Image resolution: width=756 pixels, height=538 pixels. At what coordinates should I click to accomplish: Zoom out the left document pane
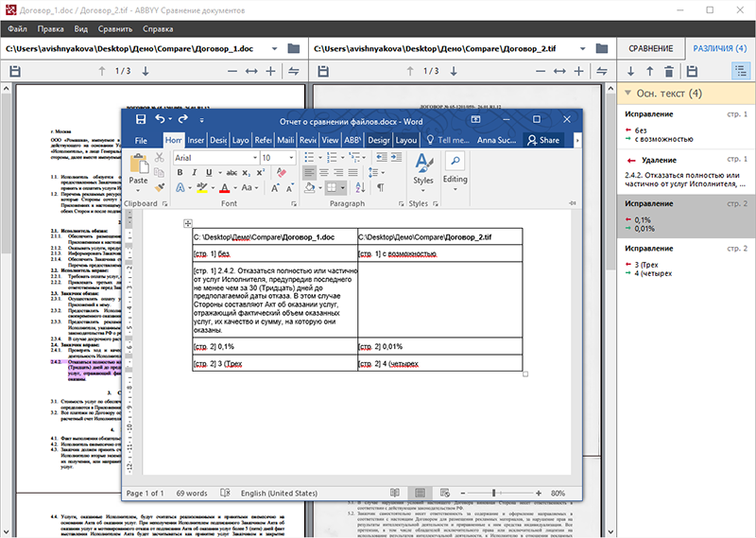point(232,72)
